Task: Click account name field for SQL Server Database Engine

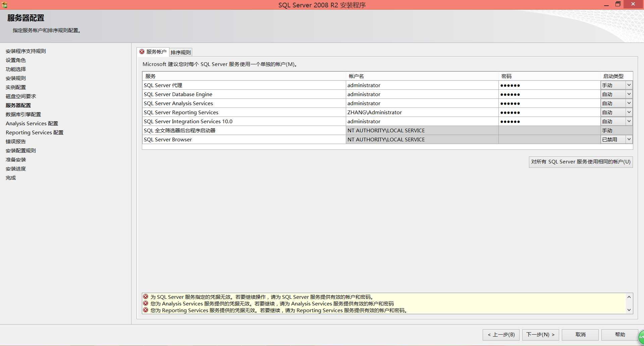Action: click(x=422, y=94)
